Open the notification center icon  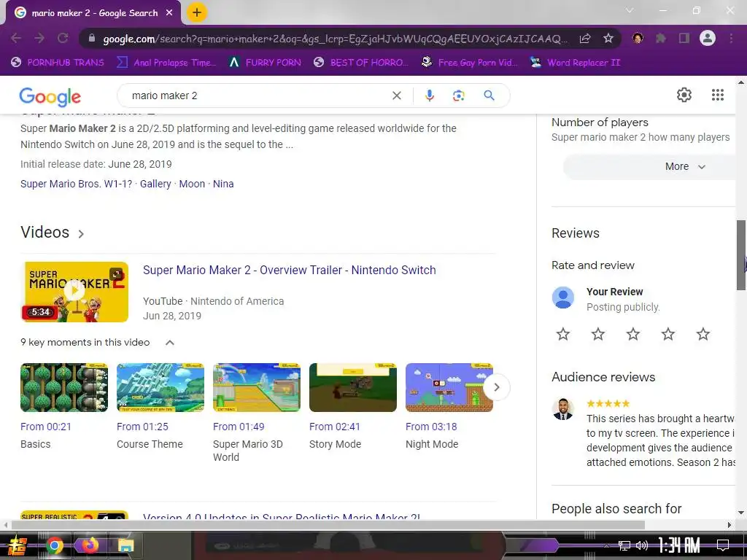pos(723,545)
